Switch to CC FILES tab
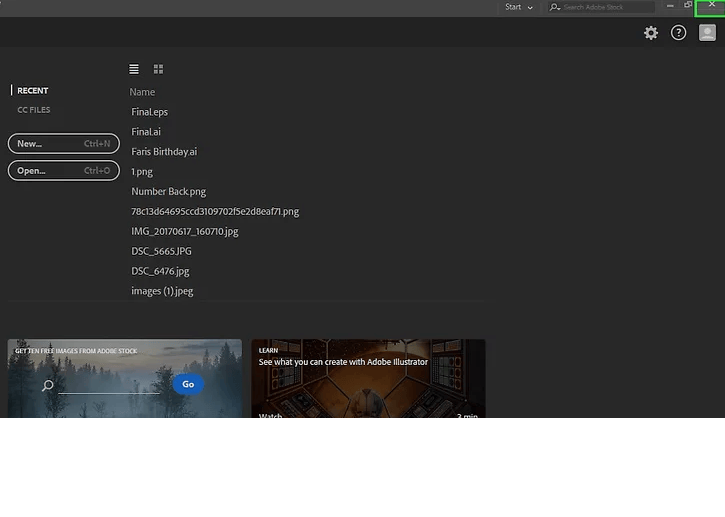Screen dimensions: 725x517 [34, 110]
